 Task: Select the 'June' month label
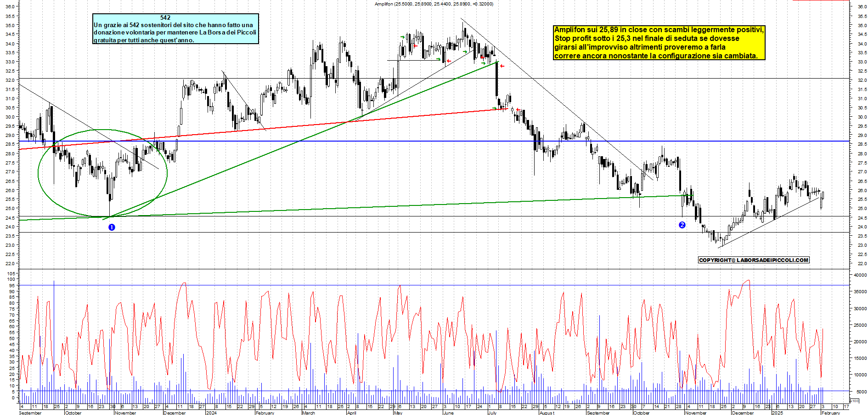click(x=448, y=413)
